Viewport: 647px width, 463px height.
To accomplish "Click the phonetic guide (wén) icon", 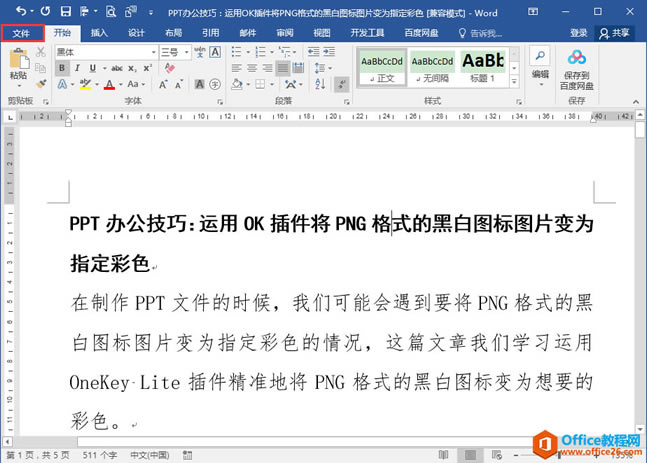I will 200,52.
